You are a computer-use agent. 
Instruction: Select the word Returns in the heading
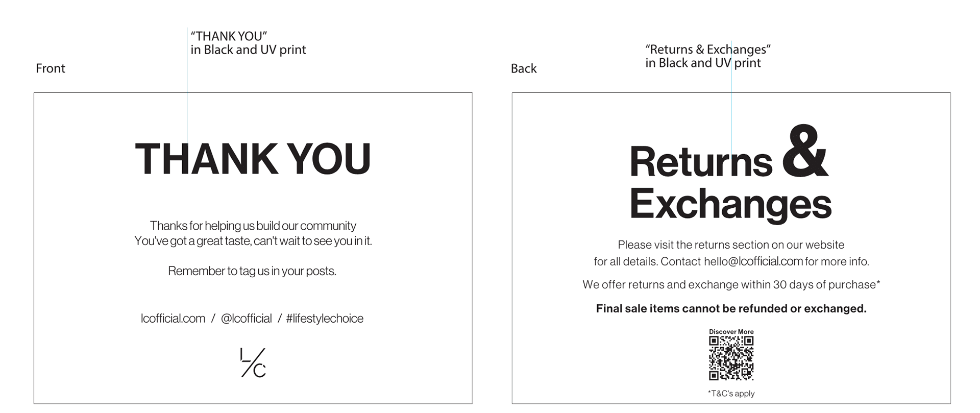701,162
